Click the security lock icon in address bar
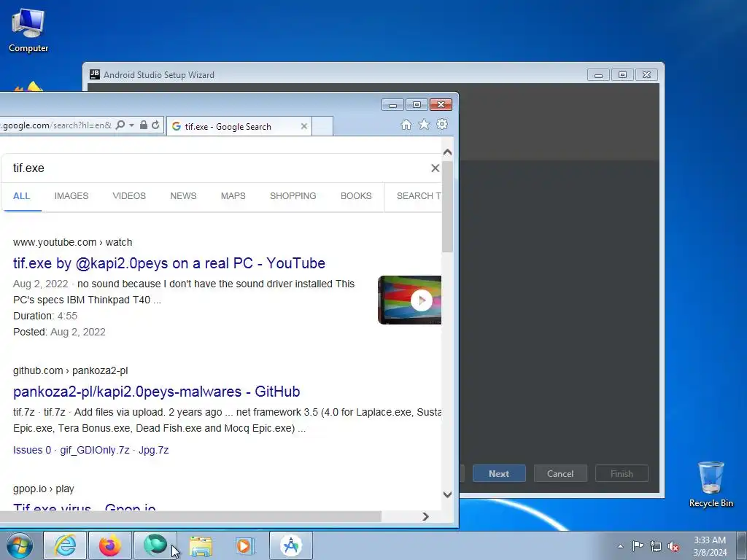The image size is (747, 560). 144,125
